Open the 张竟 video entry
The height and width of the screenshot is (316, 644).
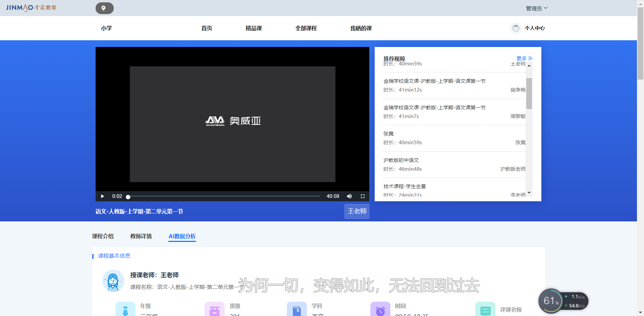(454, 138)
